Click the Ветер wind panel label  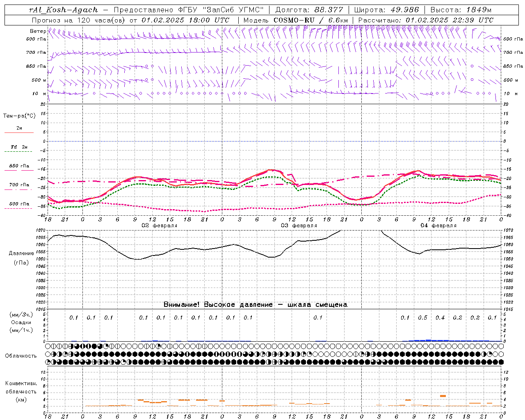(38, 31)
